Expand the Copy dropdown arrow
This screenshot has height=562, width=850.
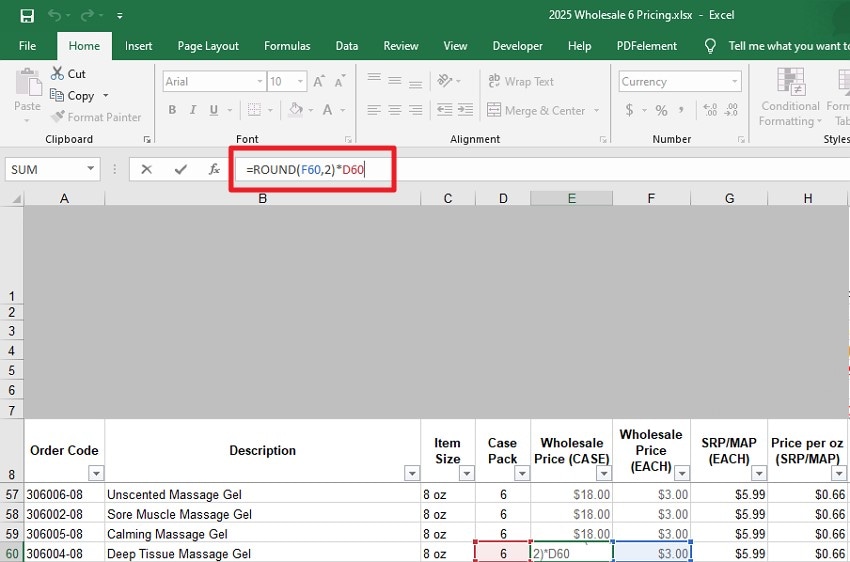coord(106,96)
